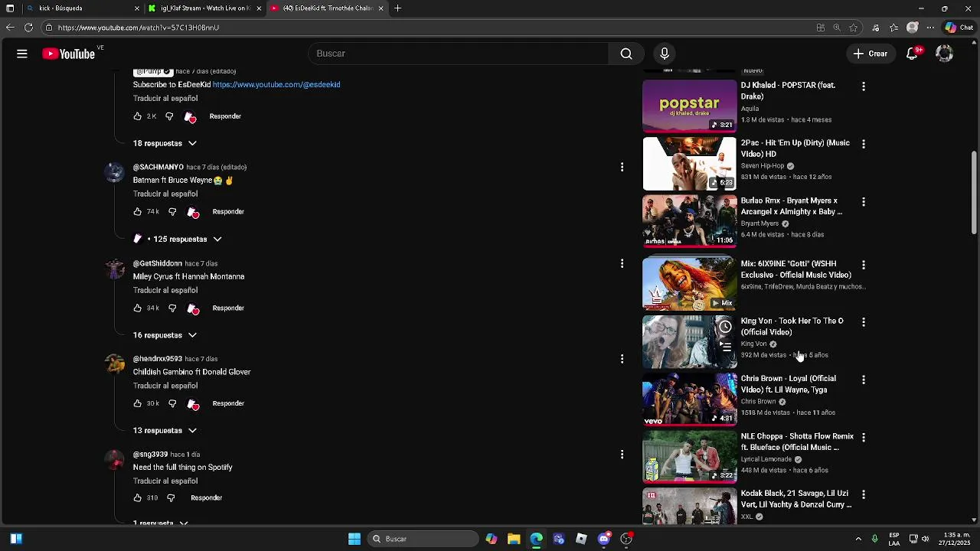This screenshot has height=551, width=980.
Task: Open options menu for @sng3939 comment
Action: 622,455
